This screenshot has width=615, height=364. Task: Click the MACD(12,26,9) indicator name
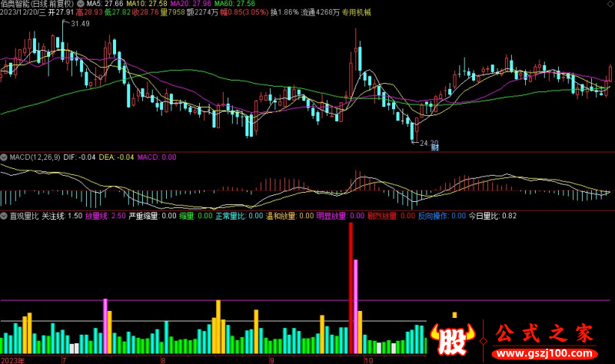point(35,157)
